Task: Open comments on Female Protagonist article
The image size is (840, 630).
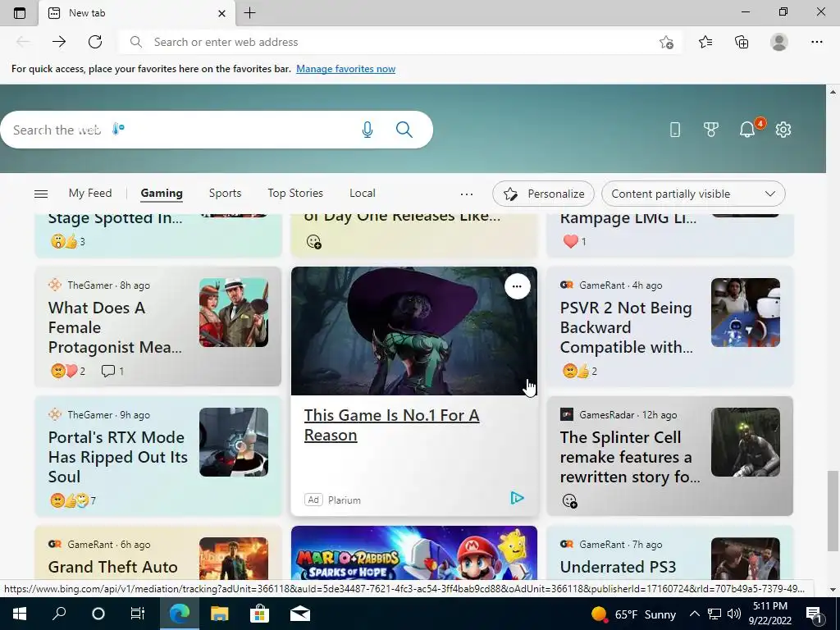Action: pyautogui.click(x=112, y=371)
